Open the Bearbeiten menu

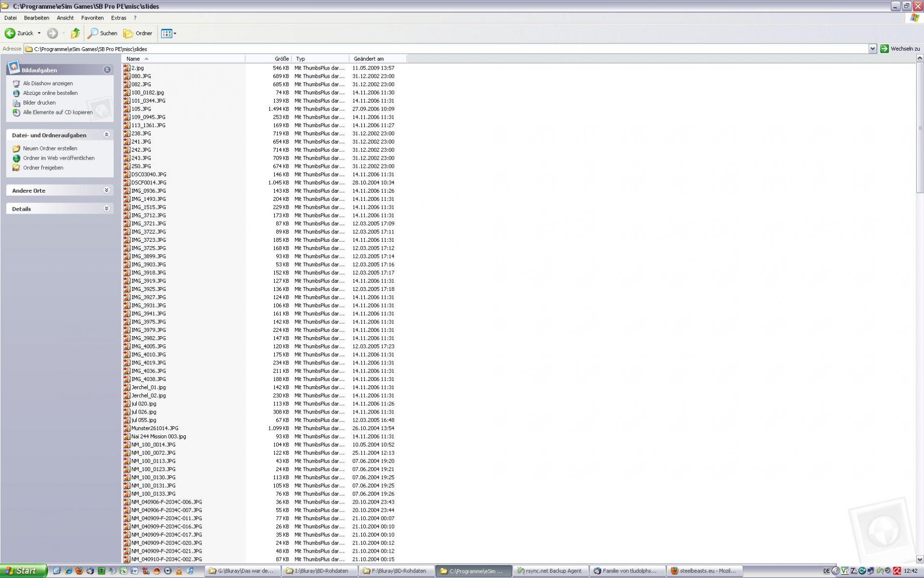tap(36, 18)
